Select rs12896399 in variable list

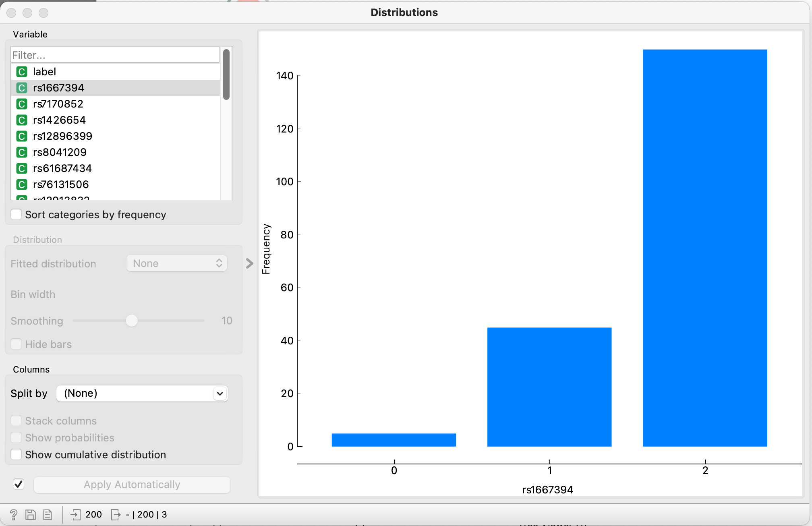62,136
